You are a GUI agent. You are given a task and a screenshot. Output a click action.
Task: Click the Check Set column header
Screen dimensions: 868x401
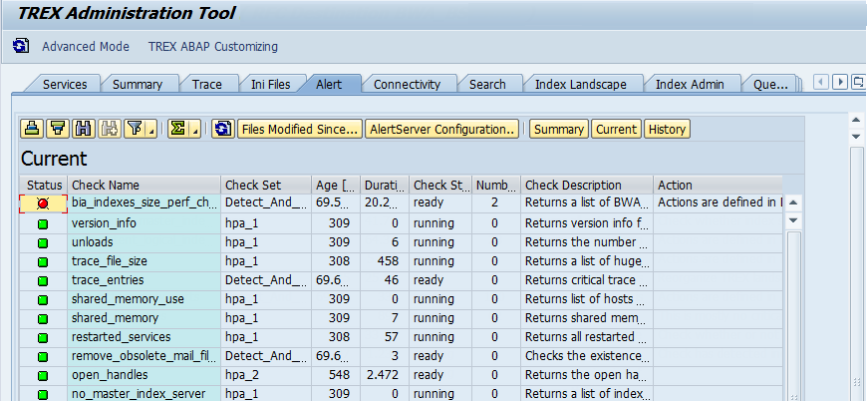[266, 185]
